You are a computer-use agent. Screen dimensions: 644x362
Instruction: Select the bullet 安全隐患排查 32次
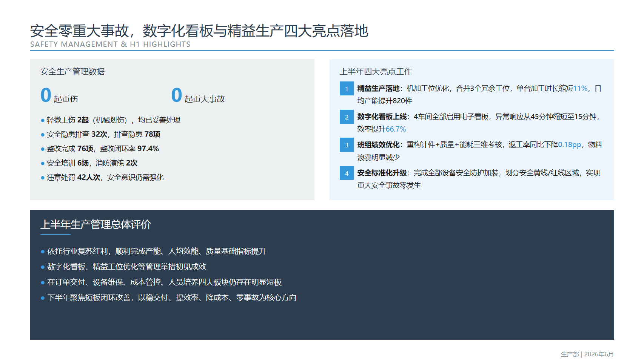(100, 134)
